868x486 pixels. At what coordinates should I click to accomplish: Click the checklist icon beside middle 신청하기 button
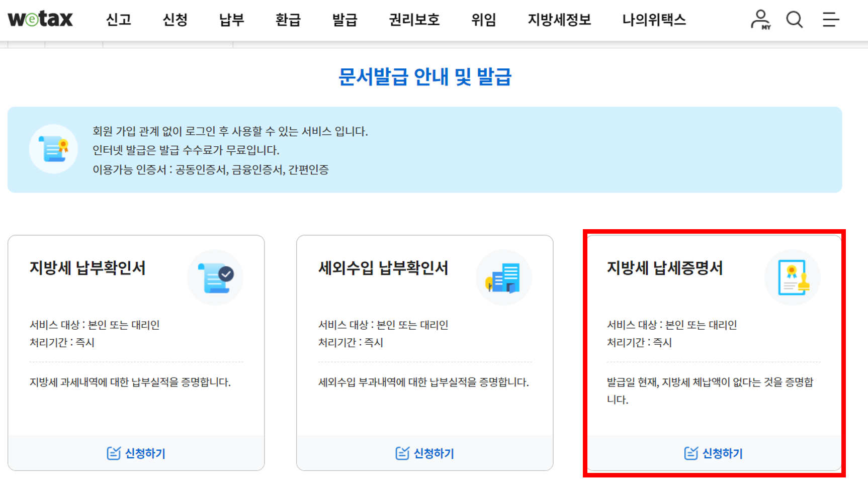tap(402, 452)
